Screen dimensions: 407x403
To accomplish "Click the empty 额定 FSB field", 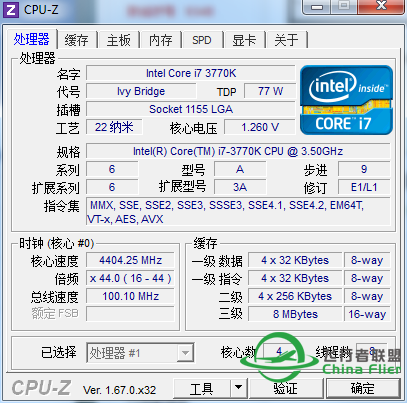I will point(130,314).
